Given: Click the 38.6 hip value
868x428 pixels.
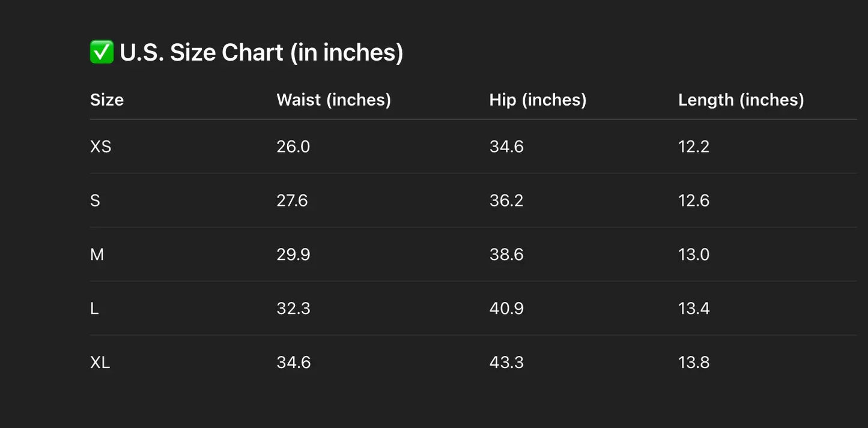Looking at the screenshot, I should coord(506,255).
